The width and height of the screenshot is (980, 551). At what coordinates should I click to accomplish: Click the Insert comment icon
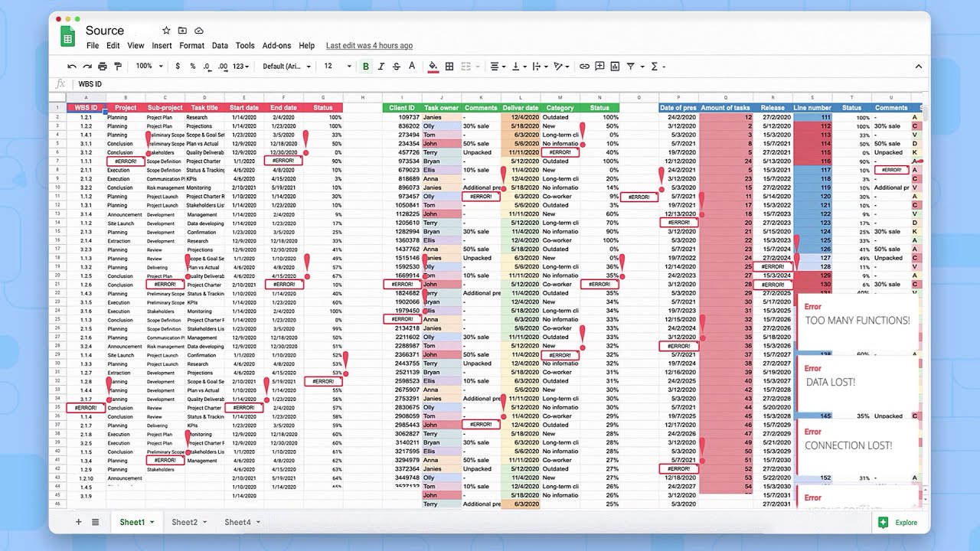point(599,67)
